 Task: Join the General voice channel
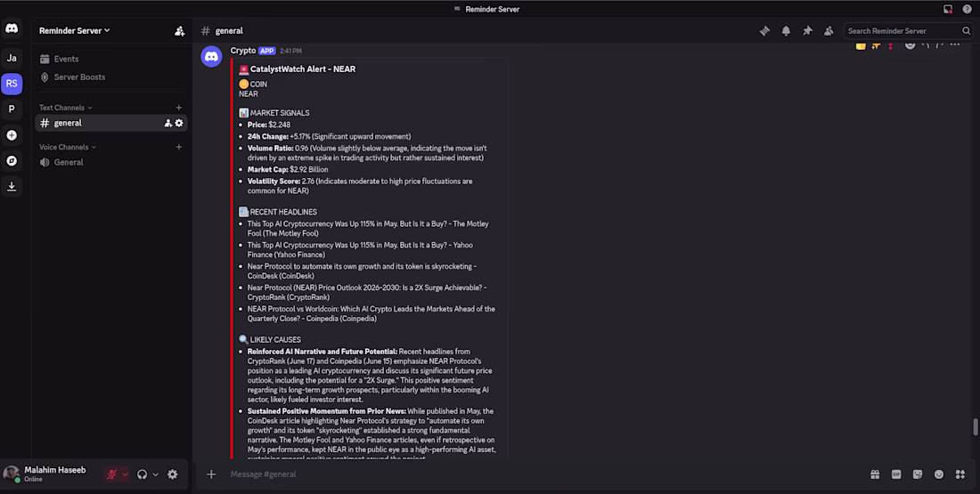click(111, 162)
